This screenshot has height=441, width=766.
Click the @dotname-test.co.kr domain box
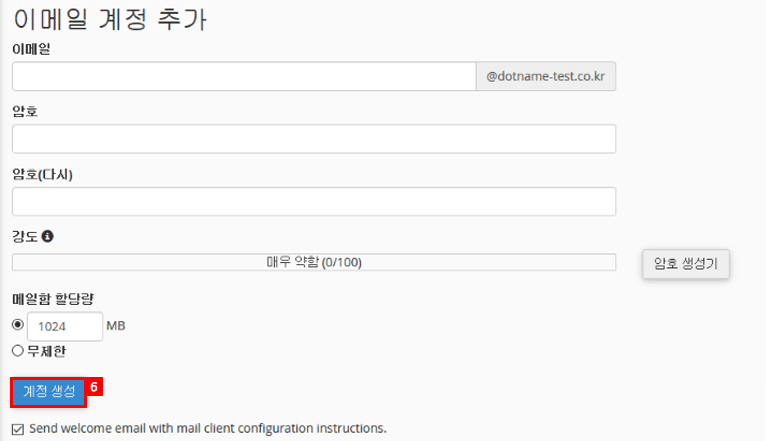click(x=546, y=77)
